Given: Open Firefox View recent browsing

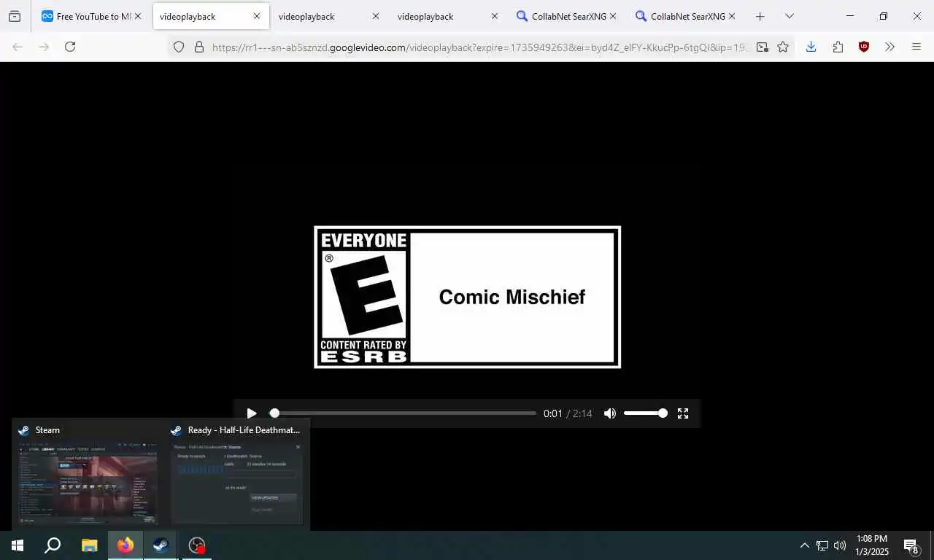Looking at the screenshot, I should point(15,16).
